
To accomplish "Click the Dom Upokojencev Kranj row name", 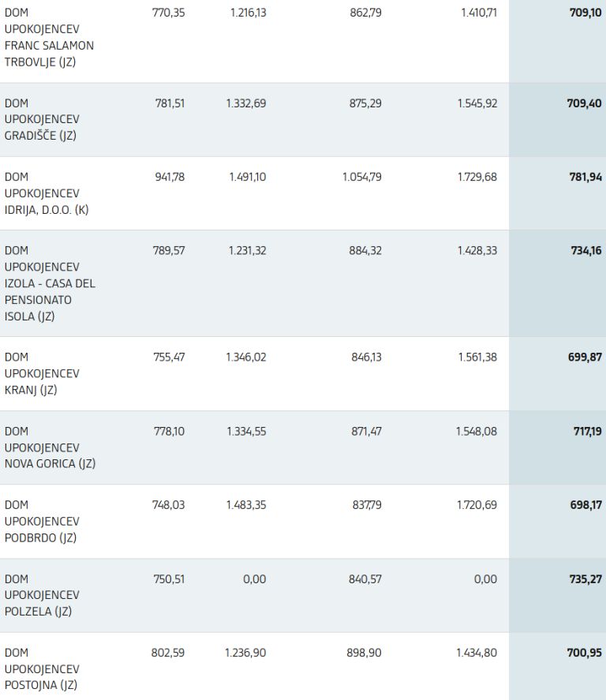I will click(43, 373).
